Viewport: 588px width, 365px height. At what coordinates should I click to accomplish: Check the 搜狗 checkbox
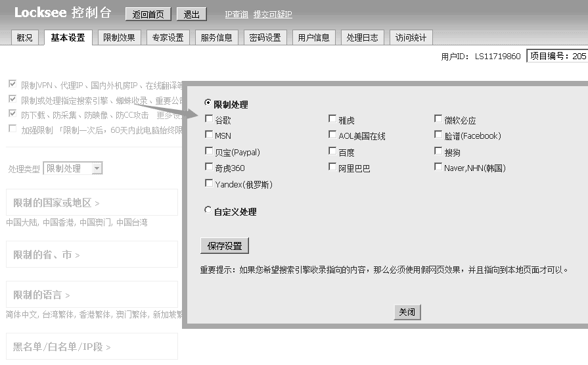click(x=438, y=151)
